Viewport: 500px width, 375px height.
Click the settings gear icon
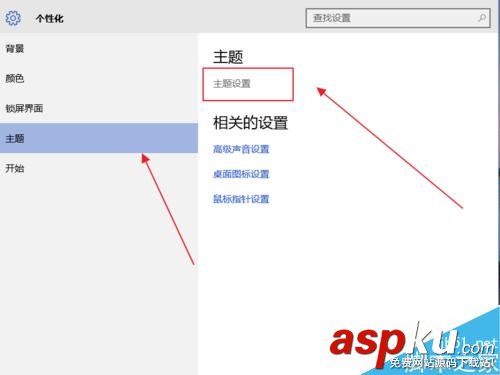[13, 18]
